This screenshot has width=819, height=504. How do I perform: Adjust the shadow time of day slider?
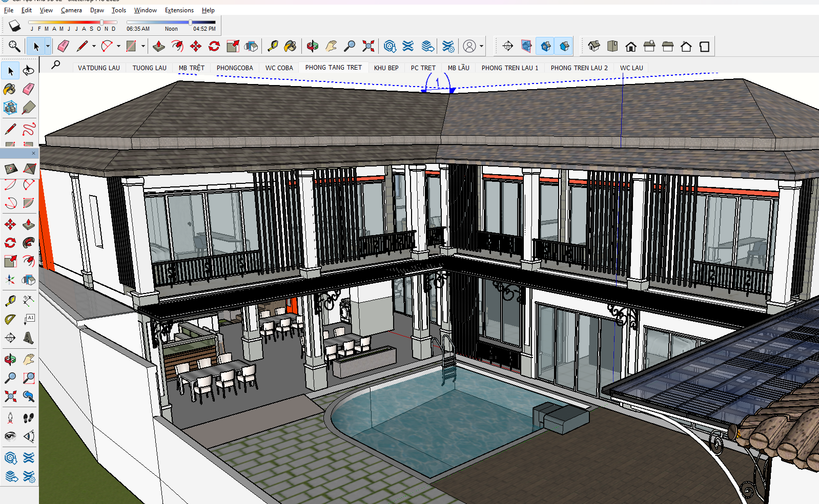(x=171, y=23)
